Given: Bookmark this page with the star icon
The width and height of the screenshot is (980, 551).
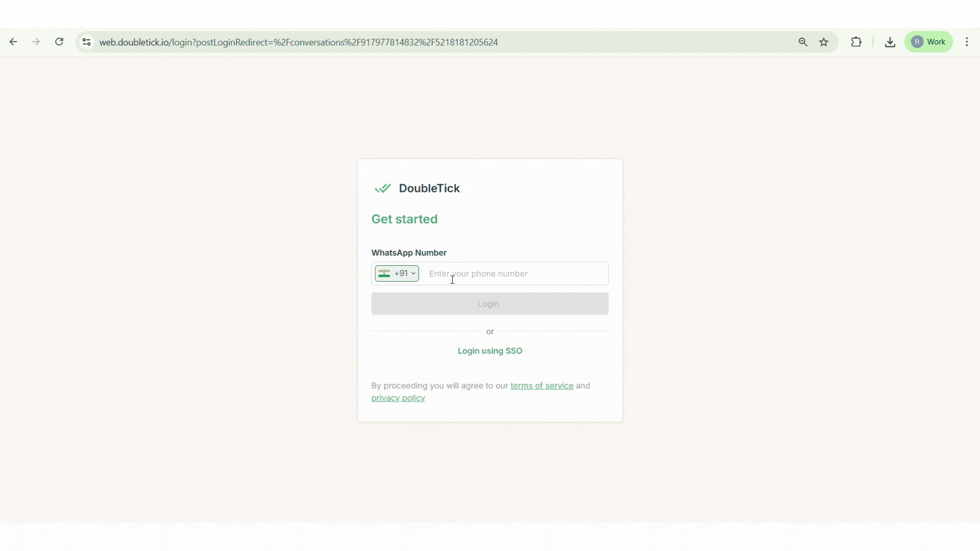Looking at the screenshot, I should 824,42.
